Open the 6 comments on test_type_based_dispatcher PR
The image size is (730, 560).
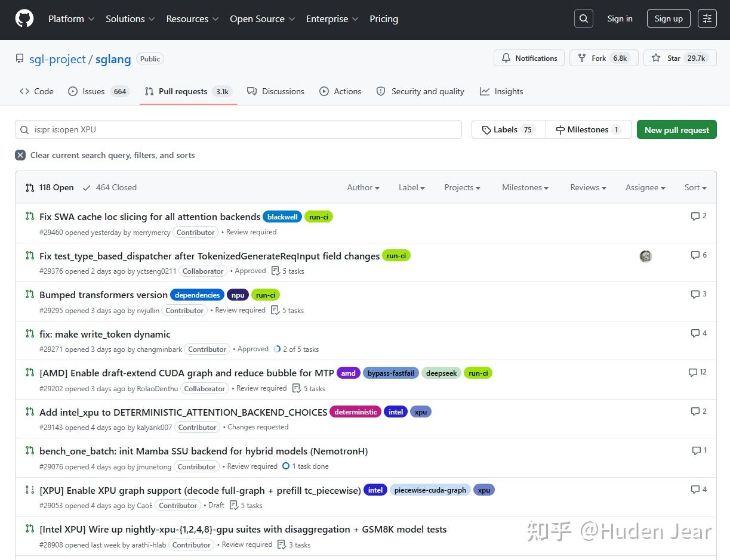[x=698, y=255]
